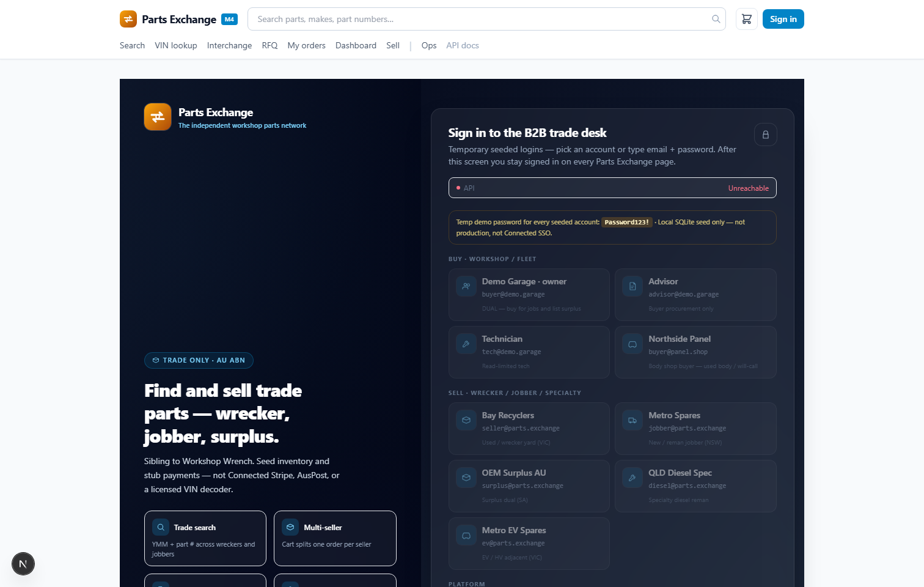This screenshot has width=924, height=587.
Task: Click the Advisor document icon
Action: (632, 286)
